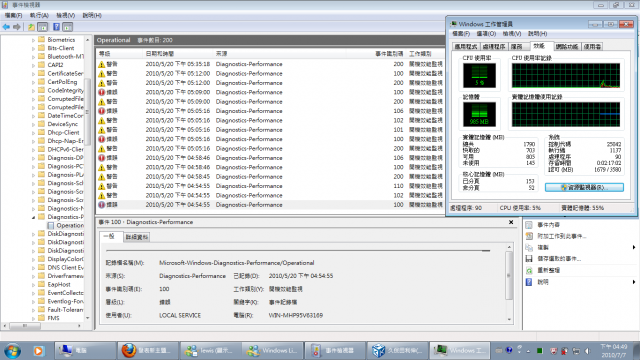Screen dimensions: 640x360
Task: Click Save Selected Events link in actions
Action: click(559, 259)
